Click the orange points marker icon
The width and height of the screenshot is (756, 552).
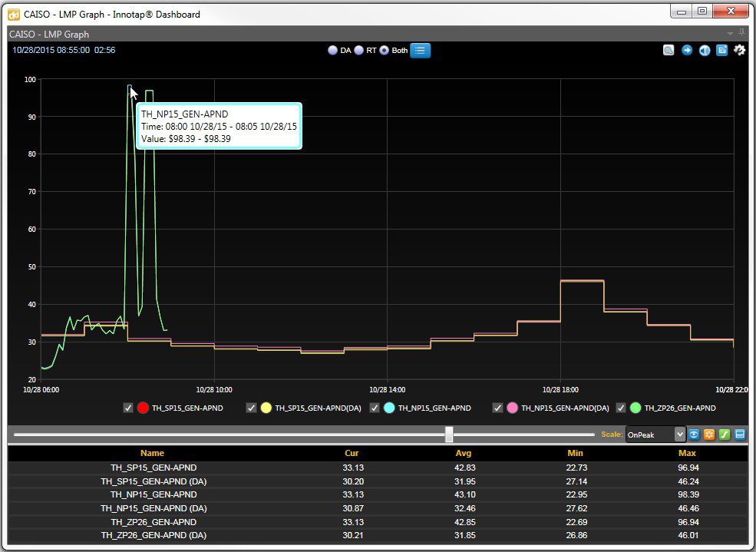click(x=708, y=435)
